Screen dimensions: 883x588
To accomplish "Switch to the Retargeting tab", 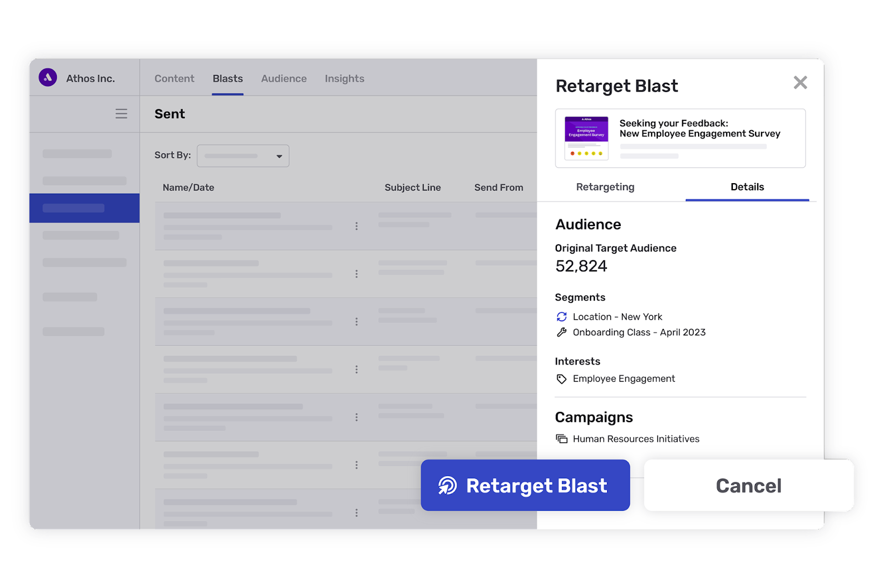I will (605, 187).
